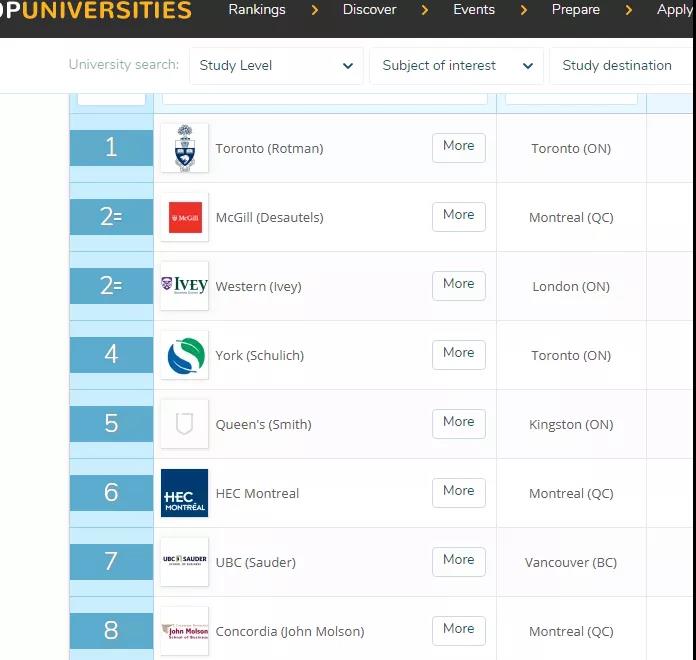
Task: Open More for Concordia (John Molson)
Action: (459, 631)
